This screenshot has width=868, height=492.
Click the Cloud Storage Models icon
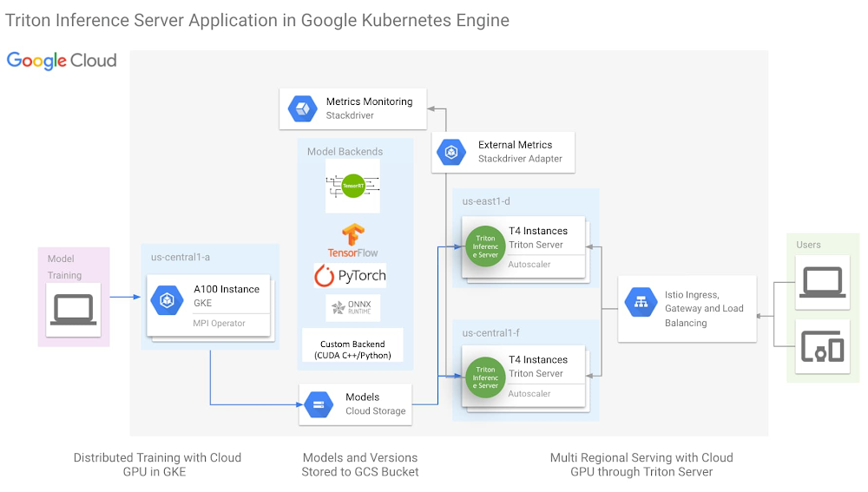(319, 404)
